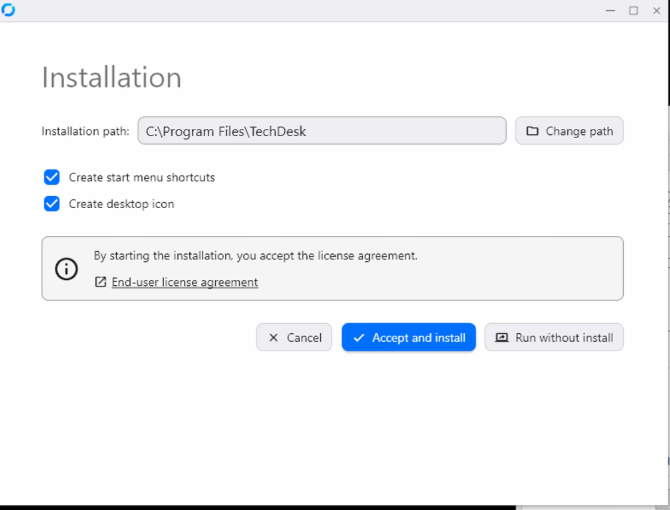Click the 'Accept and install' button label
The image size is (670, 510).
pyautogui.click(x=419, y=337)
